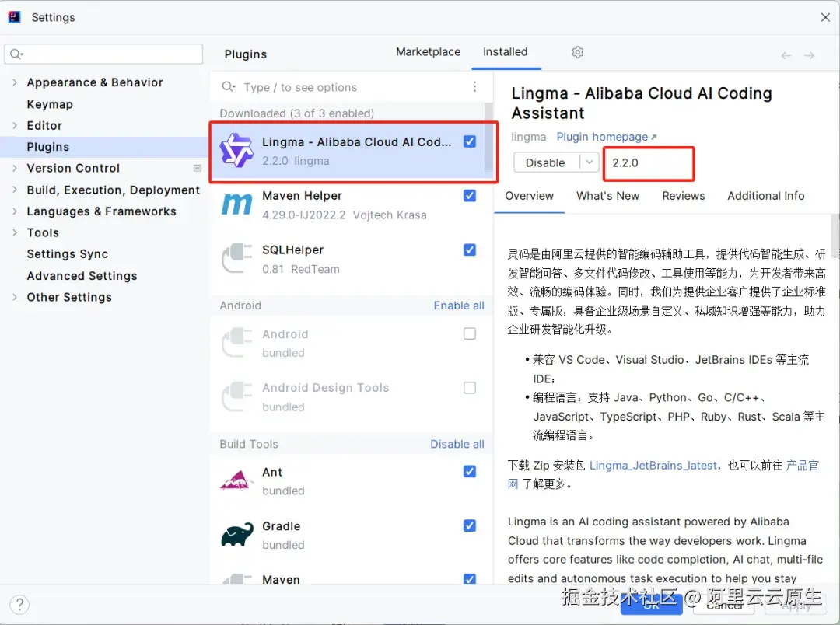Expand the Version Control node
840x625 pixels.
[15, 168]
